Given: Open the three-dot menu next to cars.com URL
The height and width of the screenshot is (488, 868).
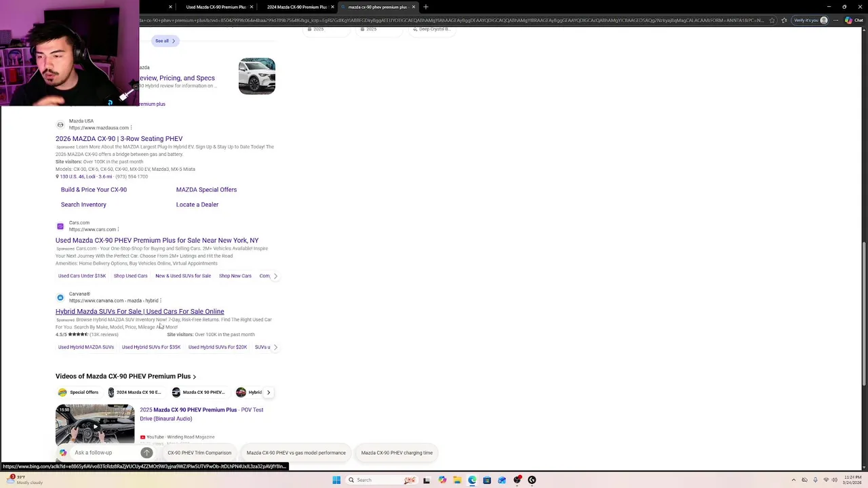Looking at the screenshot, I should pos(118,229).
